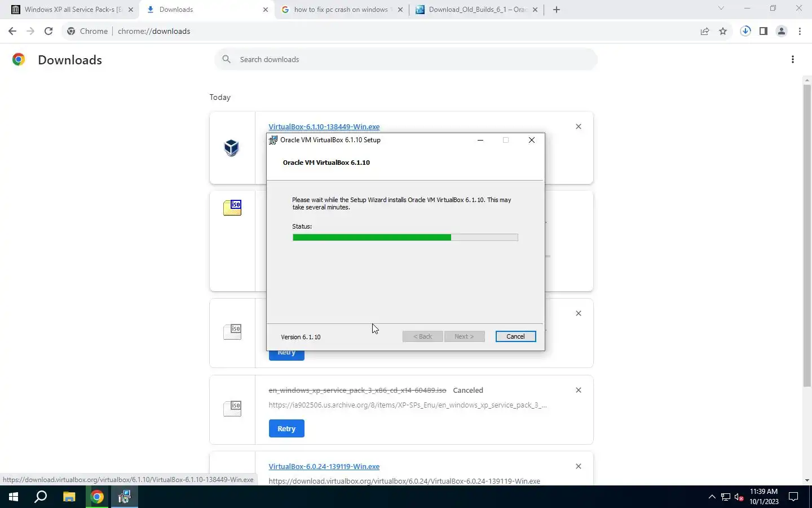
Task: Click the ISO icon of the canceled service pack 3 download
Action: pos(232,408)
